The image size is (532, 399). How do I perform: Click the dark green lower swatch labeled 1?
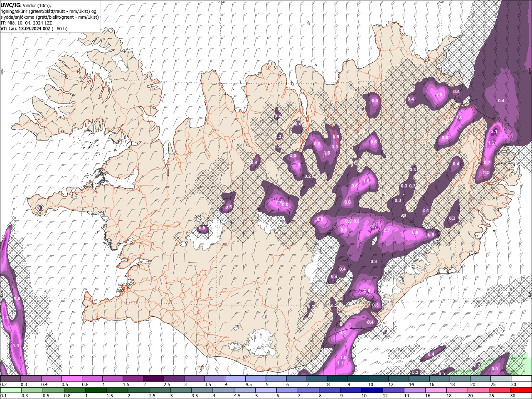(96, 390)
